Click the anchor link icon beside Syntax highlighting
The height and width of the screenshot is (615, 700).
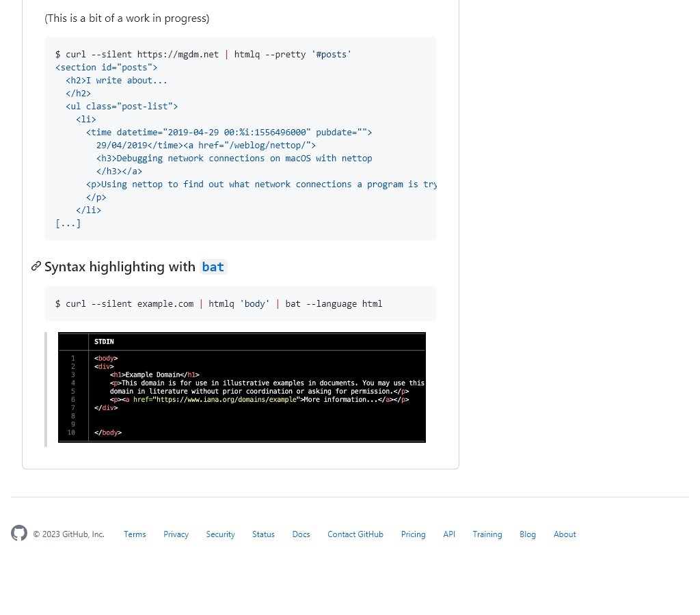point(36,266)
